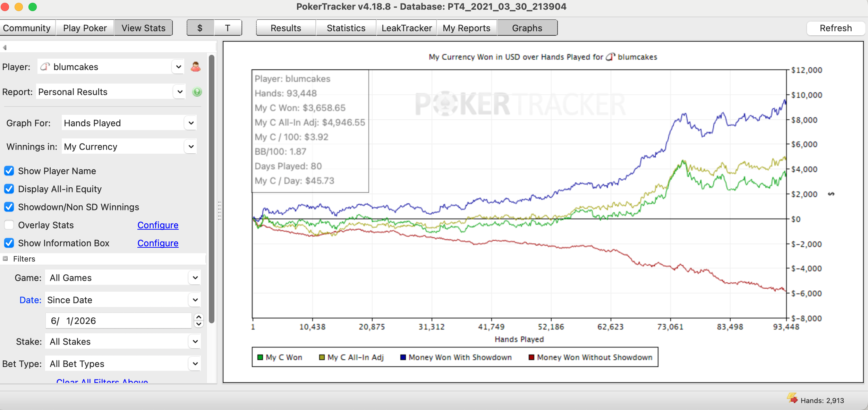Click the green My C Won legend swatch
Screen dimensions: 868x410
(260, 357)
